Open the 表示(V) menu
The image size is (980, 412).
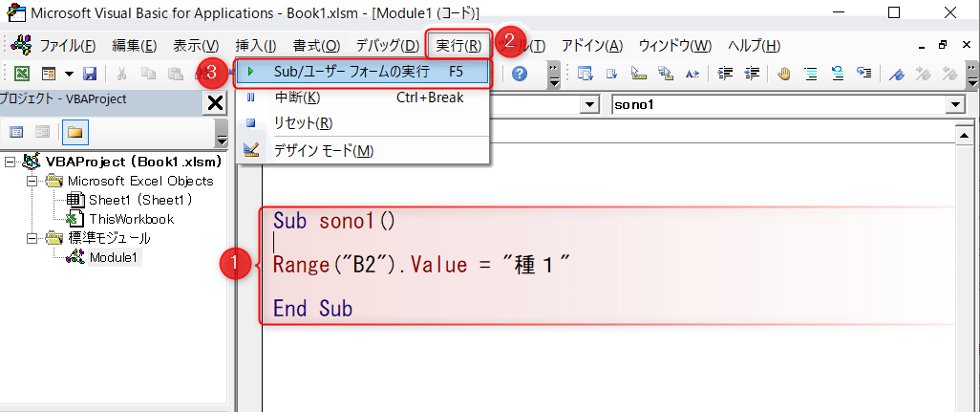coord(196,46)
